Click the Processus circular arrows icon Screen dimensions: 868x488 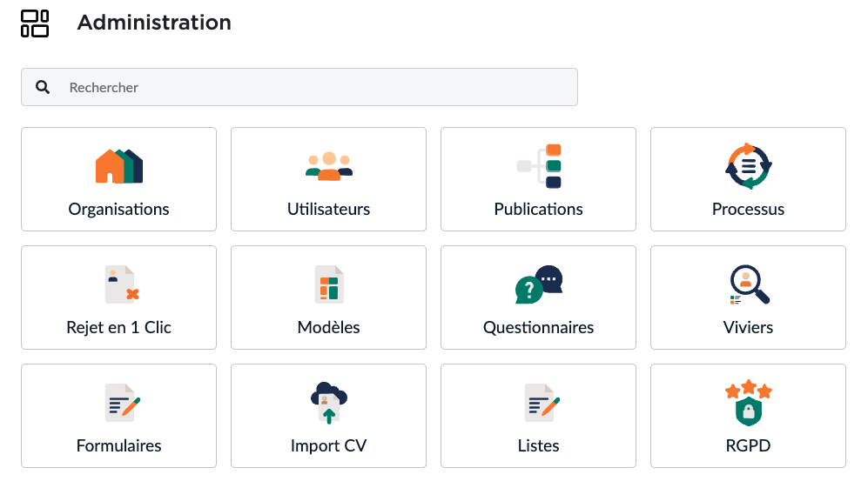748,166
